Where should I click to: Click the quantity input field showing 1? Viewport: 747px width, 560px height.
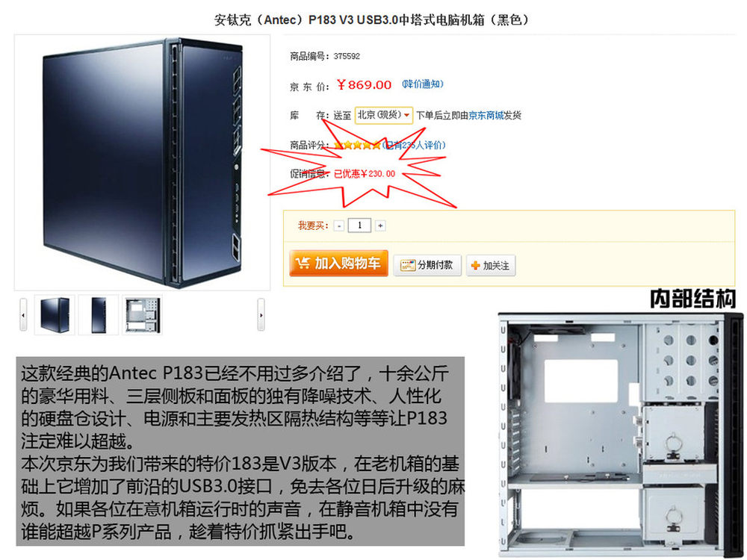point(359,225)
